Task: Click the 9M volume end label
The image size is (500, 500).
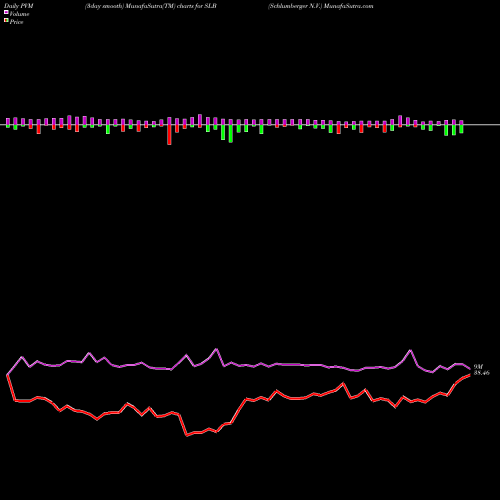Action: click(x=478, y=367)
